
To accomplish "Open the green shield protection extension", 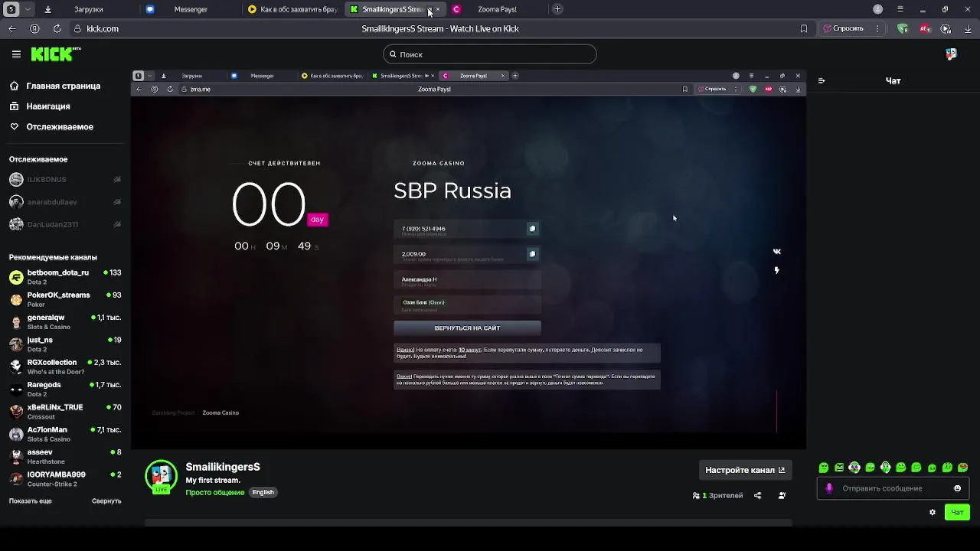I will (903, 28).
